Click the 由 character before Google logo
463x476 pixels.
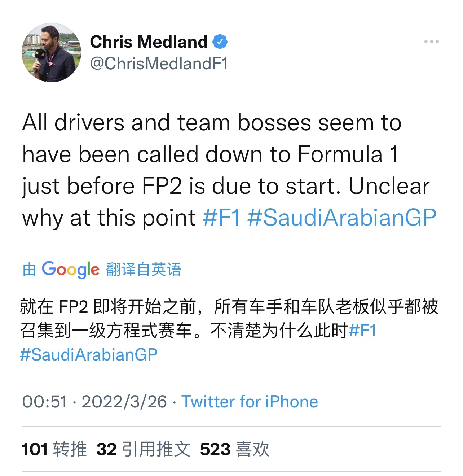[x=29, y=270]
